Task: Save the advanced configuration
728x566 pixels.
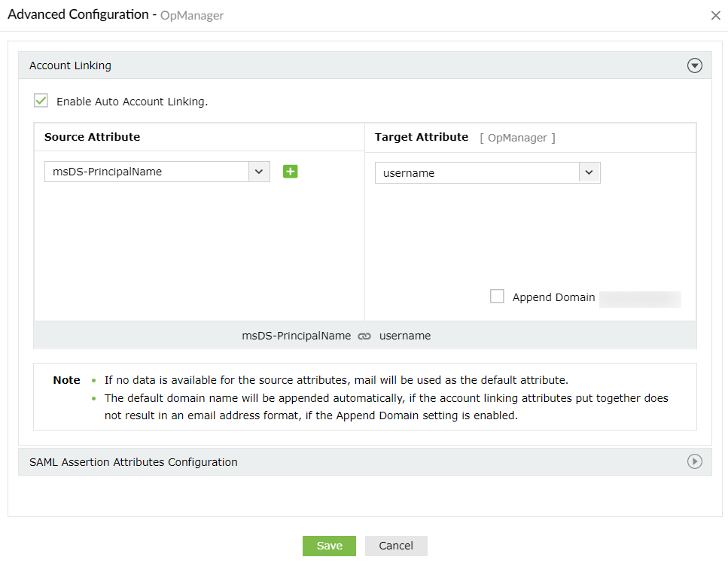Action: (329, 546)
